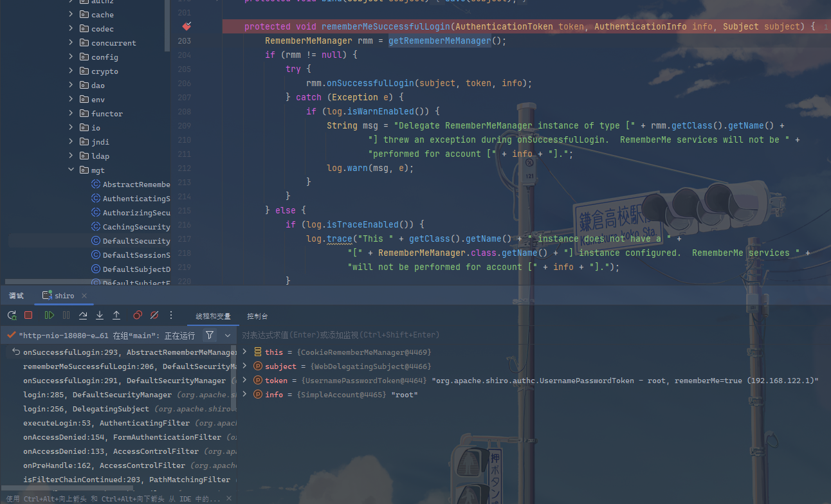Open AbstractRememberMe class in project tree

click(x=131, y=184)
